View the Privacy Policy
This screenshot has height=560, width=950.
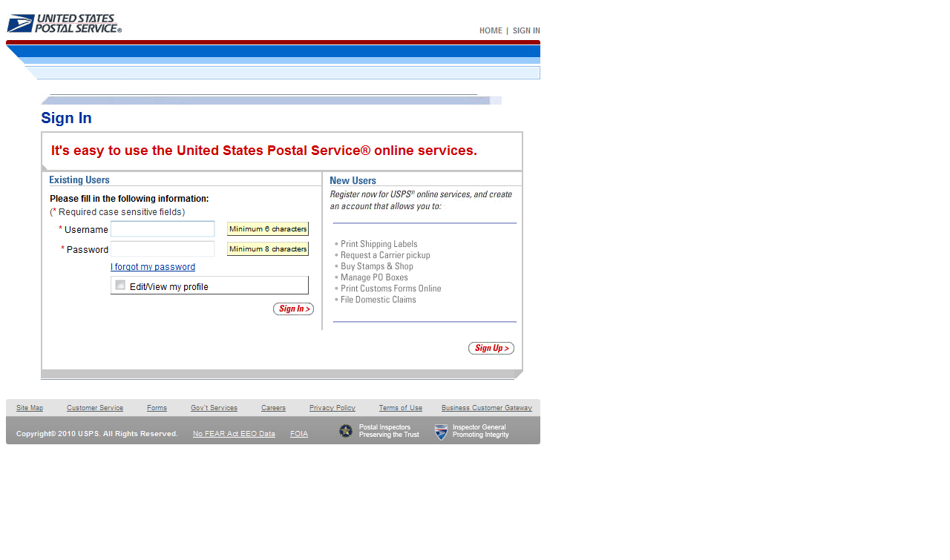[x=332, y=407]
